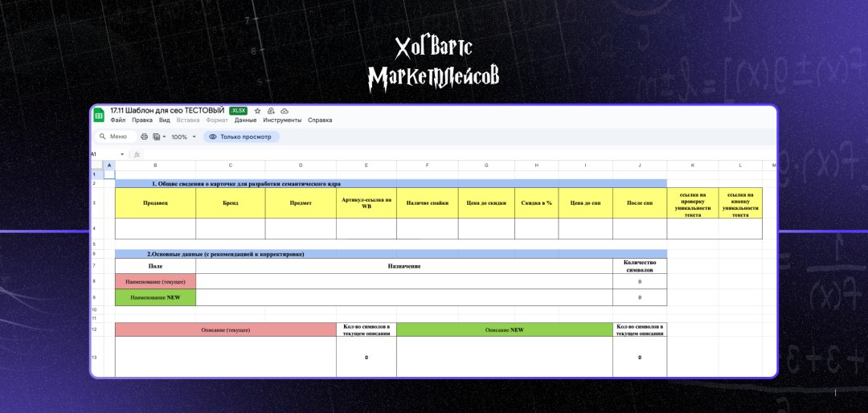Screen dimensions: 868x413
Task: Click the Меню search box
Action: click(x=117, y=137)
